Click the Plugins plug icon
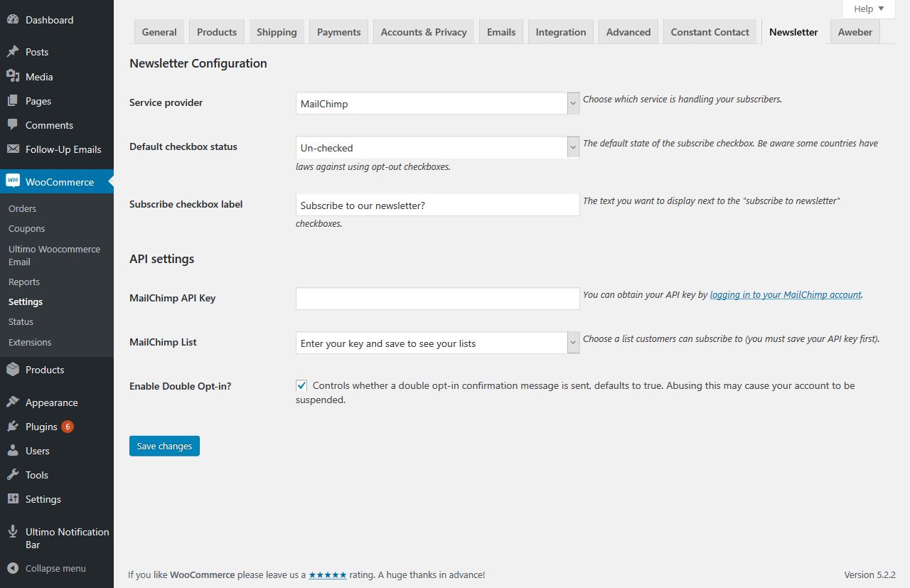910x588 pixels. pyautogui.click(x=13, y=427)
